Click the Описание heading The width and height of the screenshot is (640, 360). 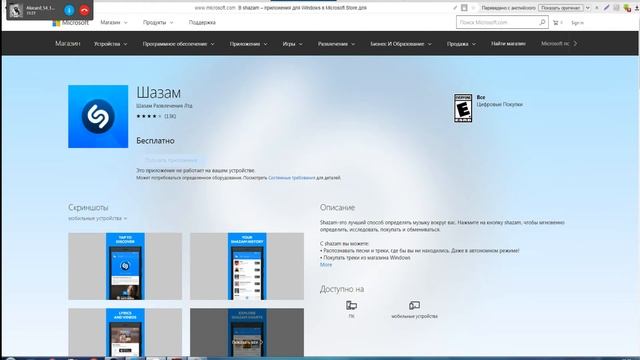[337, 207]
